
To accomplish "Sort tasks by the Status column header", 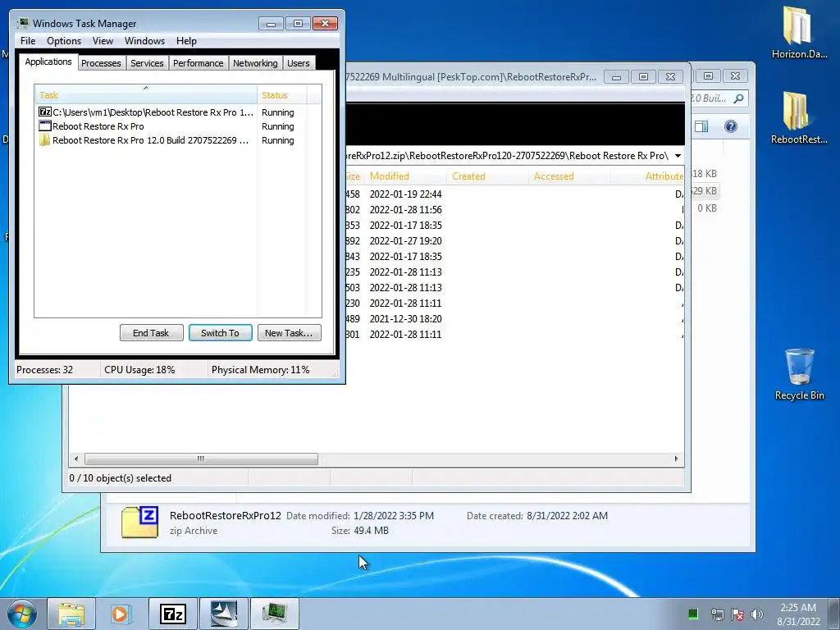I will 282,95.
